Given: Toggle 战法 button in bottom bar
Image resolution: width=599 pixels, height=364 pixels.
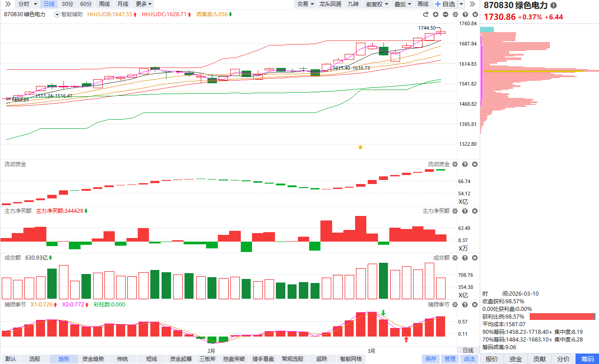Looking at the screenshot, I should [469, 359].
